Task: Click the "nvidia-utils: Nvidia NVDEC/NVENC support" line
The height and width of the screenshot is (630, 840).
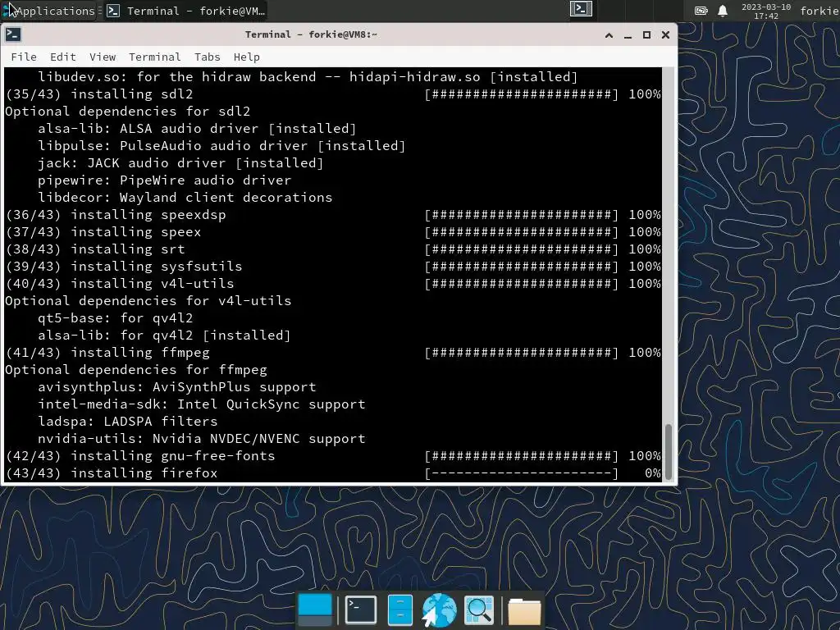Action: pos(202,439)
